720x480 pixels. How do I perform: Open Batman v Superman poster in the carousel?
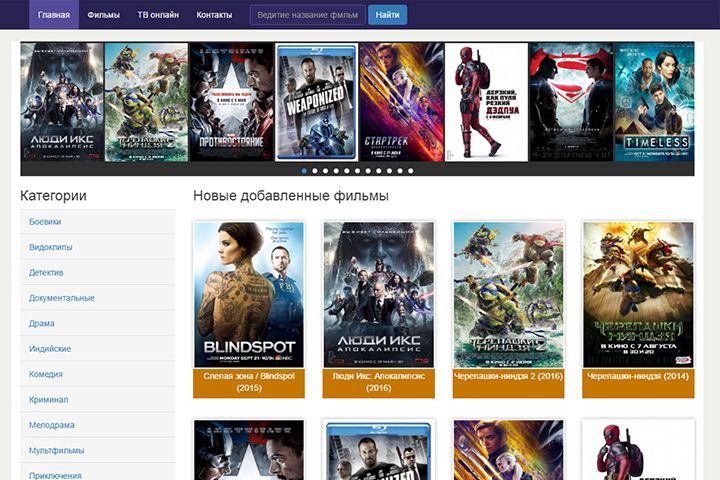tap(571, 102)
